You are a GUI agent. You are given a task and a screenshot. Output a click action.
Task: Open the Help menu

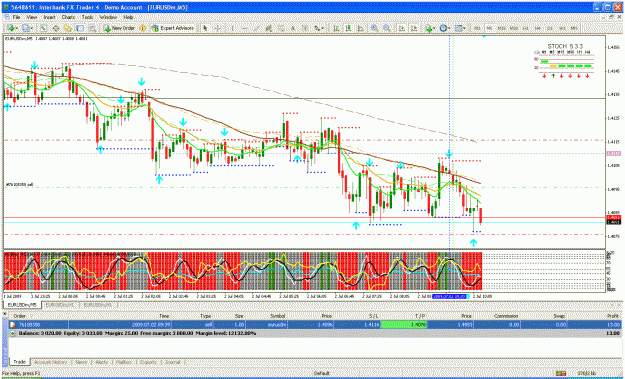coord(128,17)
